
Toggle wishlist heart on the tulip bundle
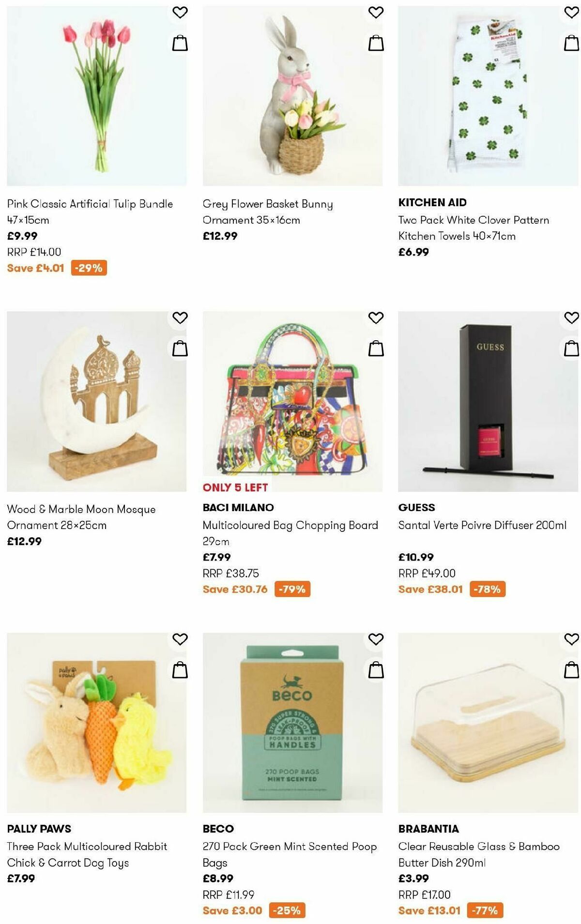(179, 12)
